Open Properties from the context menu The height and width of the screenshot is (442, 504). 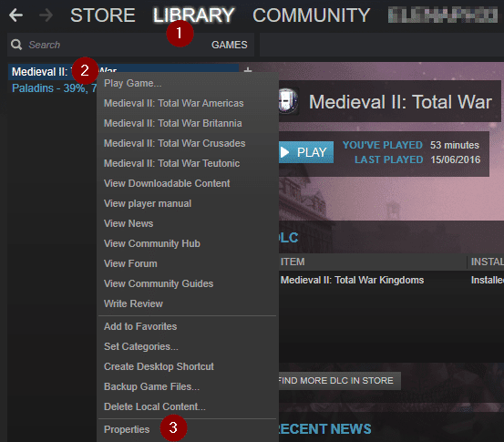(x=127, y=429)
